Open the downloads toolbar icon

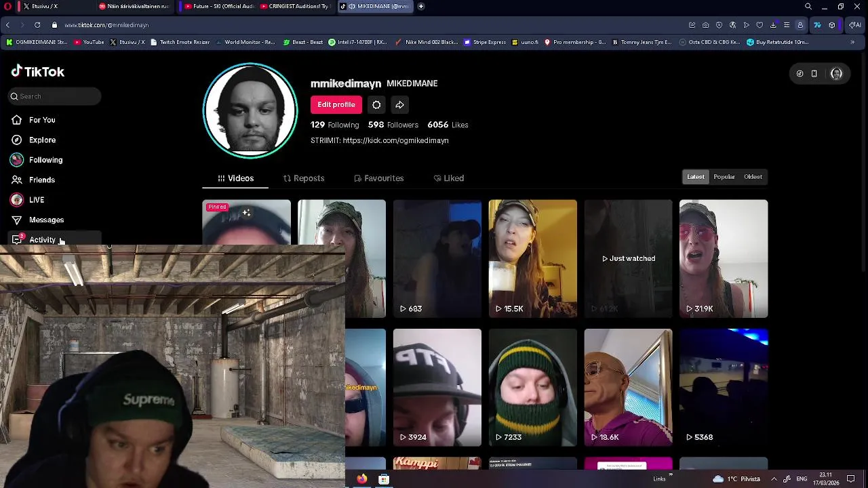[773, 25]
